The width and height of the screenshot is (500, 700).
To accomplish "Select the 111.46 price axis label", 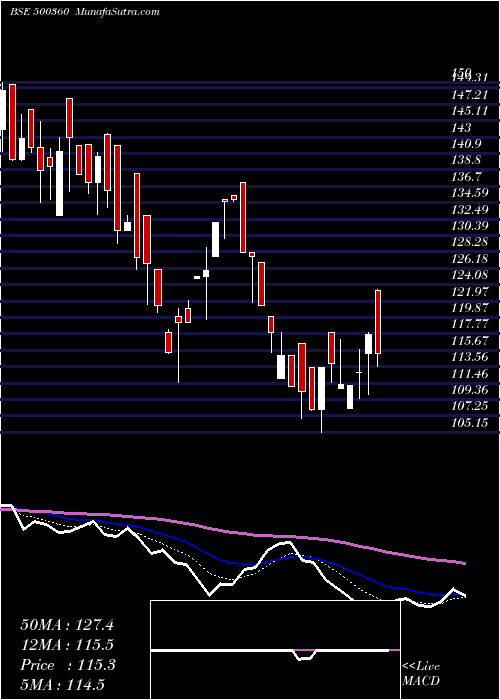I will click(x=469, y=373).
